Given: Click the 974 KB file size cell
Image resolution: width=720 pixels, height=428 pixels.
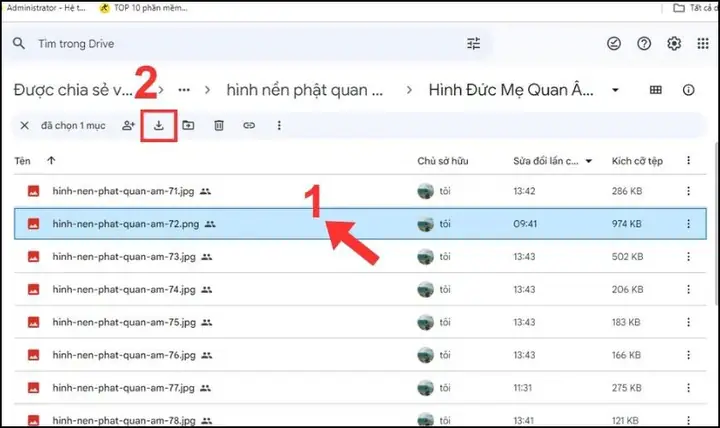Looking at the screenshot, I should pyautogui.click(x=626, y=224).
